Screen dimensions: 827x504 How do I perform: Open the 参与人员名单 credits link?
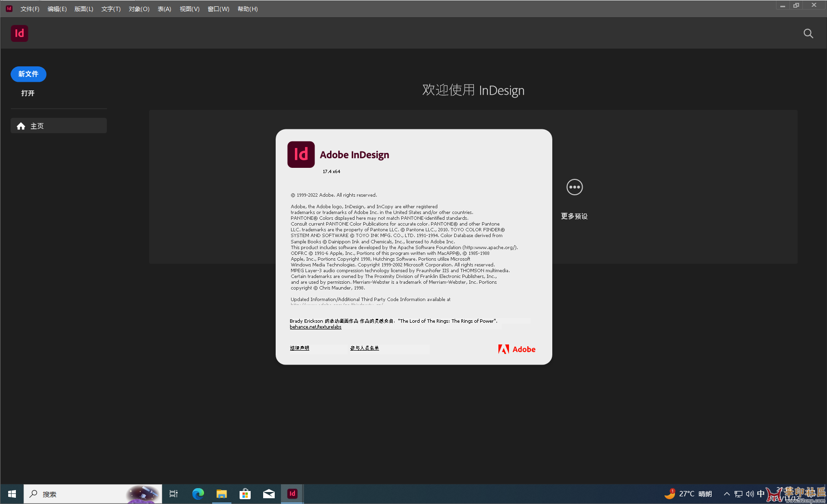point(365,348)
